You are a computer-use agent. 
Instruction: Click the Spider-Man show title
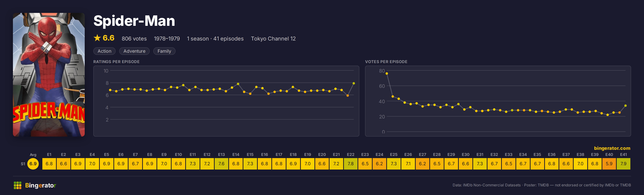pyautogui.click(x=134, y=21)
